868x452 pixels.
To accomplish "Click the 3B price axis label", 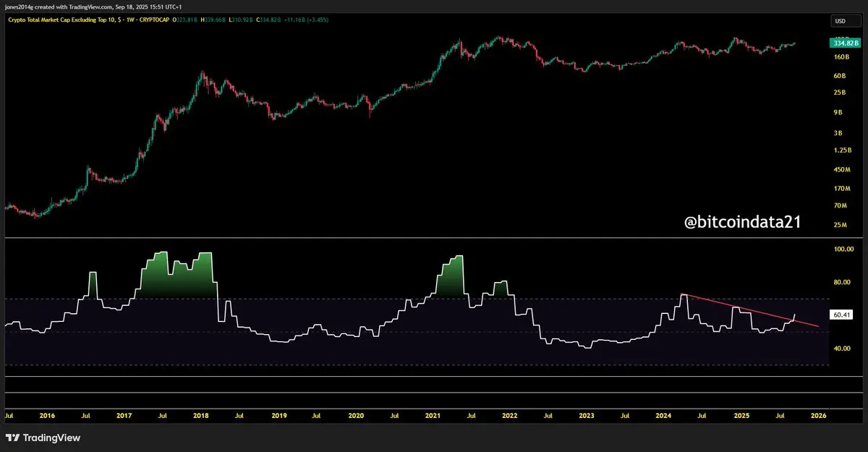I will pos(838,133).
